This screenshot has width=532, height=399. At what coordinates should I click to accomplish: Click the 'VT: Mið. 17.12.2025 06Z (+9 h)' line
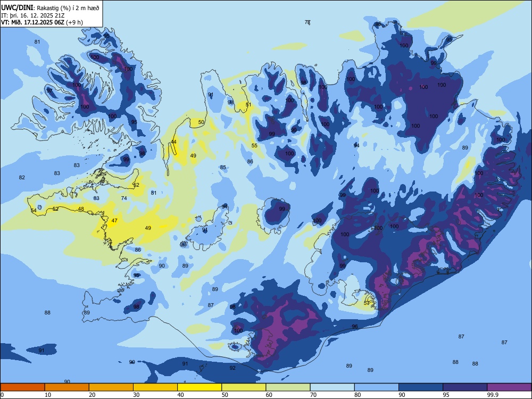point(41,22)
